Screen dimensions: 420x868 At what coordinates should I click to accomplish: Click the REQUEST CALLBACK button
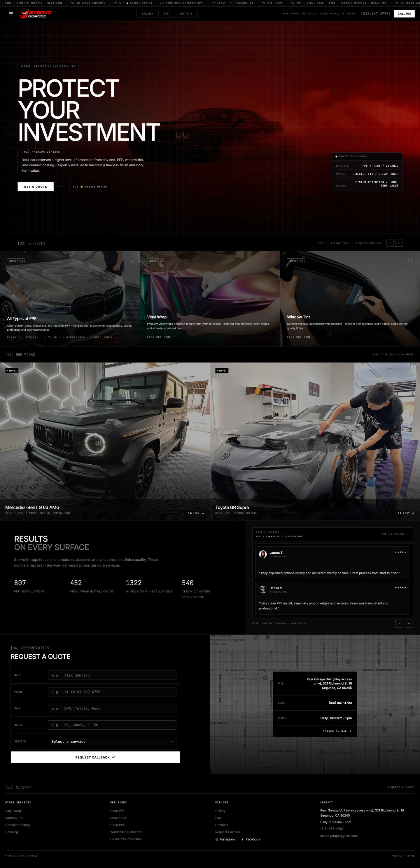click(x=95, y=757)
